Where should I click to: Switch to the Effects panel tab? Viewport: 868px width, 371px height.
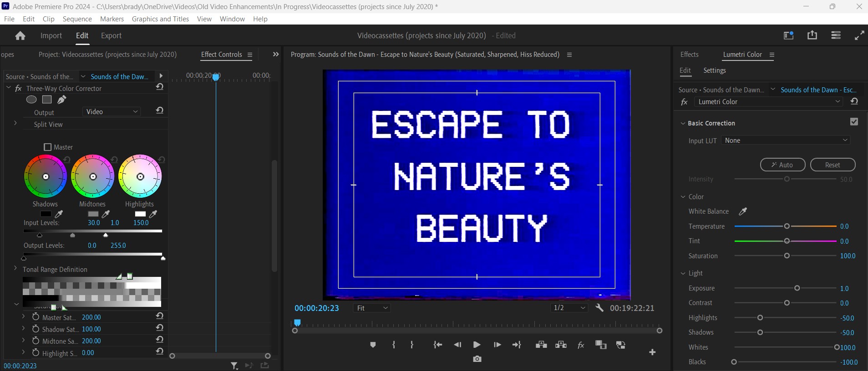tap(689, 55)
